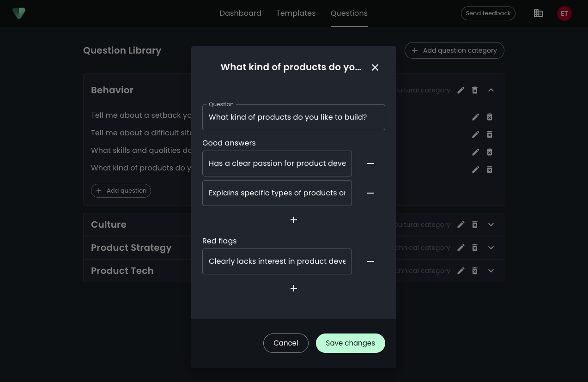Open the ET user avatar menu
The height and width of the screenshot is (382, 588).
coord(564,13)
